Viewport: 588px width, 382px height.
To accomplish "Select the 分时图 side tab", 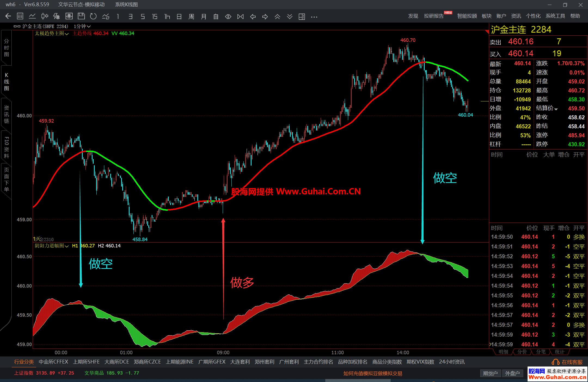I will pos(7,48).
